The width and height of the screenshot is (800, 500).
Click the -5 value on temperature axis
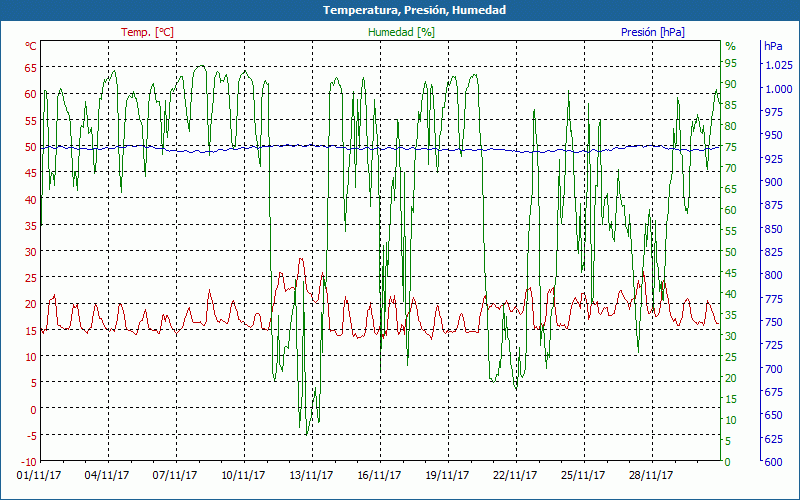31,435
